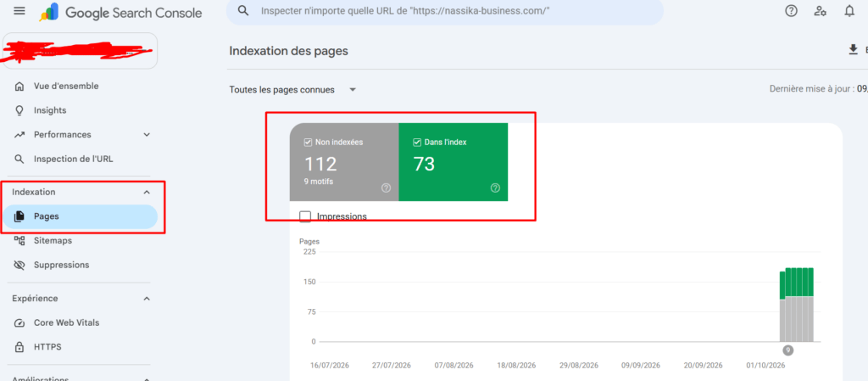Click the 9 motifs text
868x381 pixels.
(x=319, y=181)
